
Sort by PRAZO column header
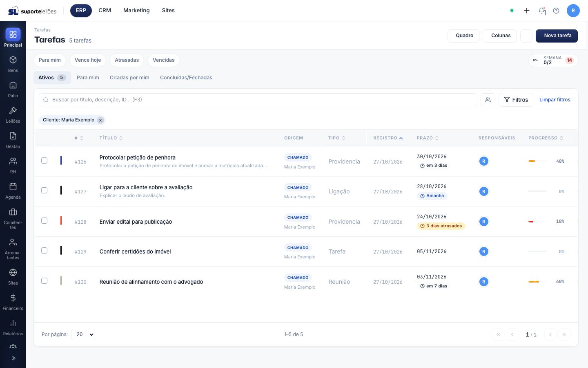(x=428, y=138)
